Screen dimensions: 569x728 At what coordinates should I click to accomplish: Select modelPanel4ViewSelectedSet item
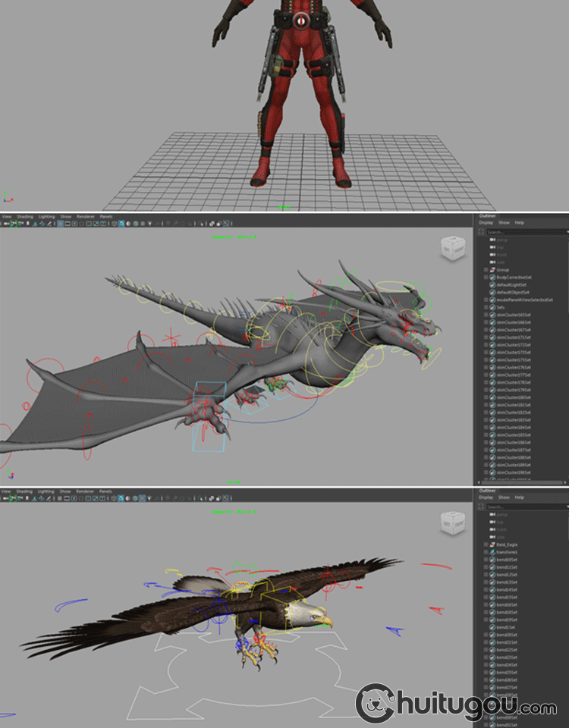pos(524,300)
